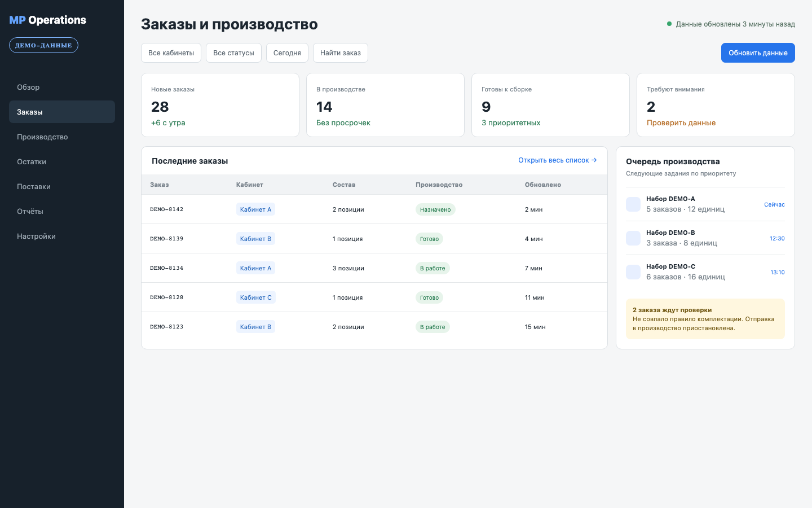
Task: Open the Открыть весь список link
Action: coord(557,160)
